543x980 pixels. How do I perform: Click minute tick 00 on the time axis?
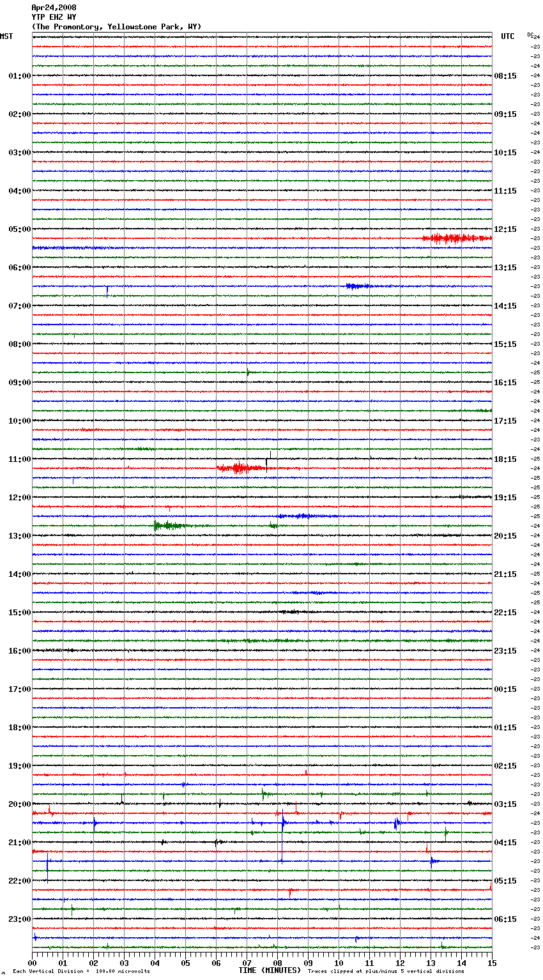[x=33, y=963]
